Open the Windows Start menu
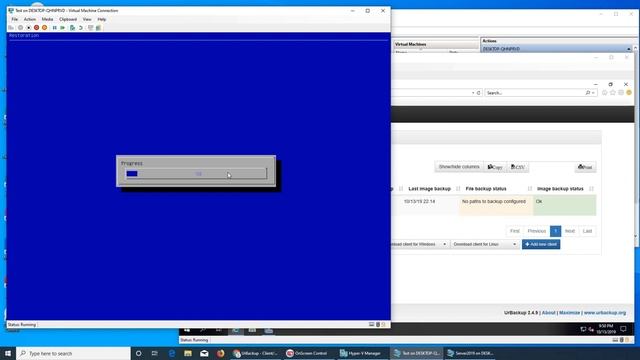The image size is (640, 360). (8, 353)
